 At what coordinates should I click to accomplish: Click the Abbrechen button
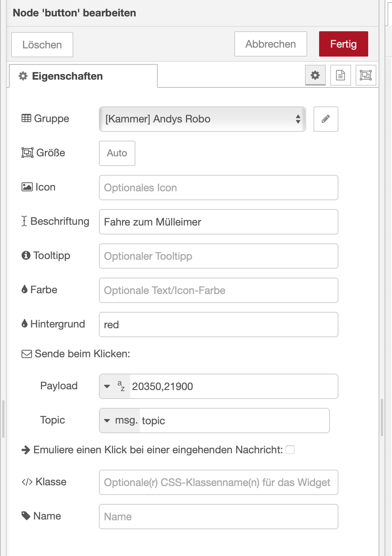270,44
